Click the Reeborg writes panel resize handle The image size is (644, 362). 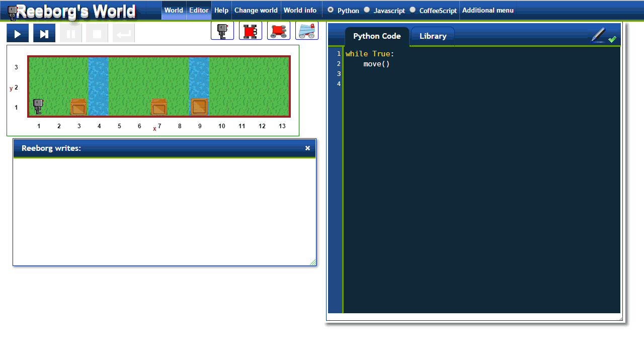click(x=312, y=262)
